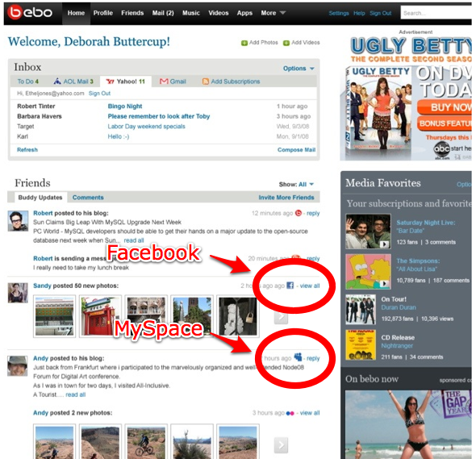Screen dimensions: 476x459
Task: Open the To Do tab
Action: (x=28, y=81)
